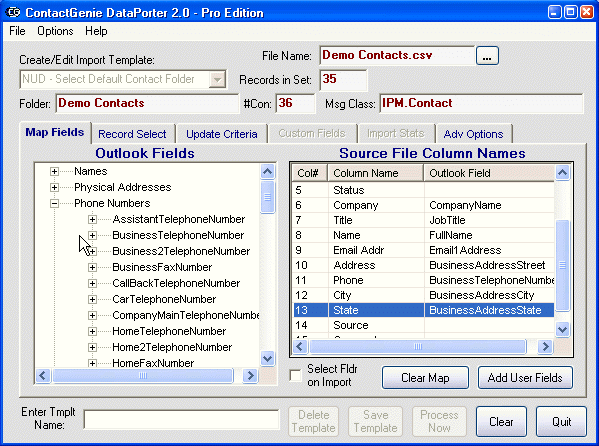Click the Quit button
This screenshot has height=446, width=599.
tap(561, 422)
